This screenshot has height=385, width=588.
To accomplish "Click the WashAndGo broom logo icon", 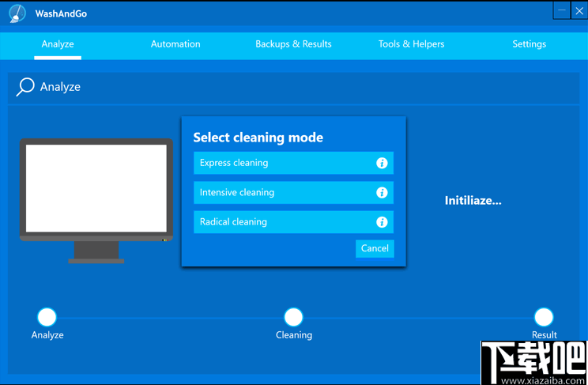I will coord(17,13).
